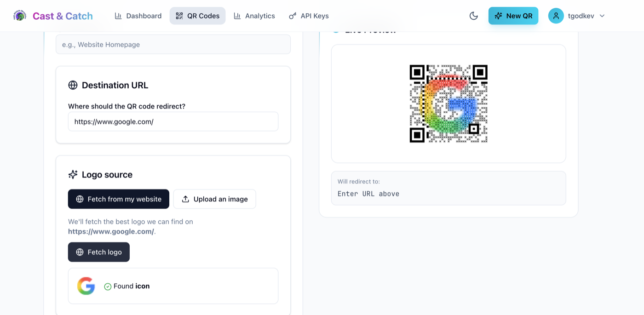This screenshot has height=315, width=644.
Task: Focus the Website Homepage name field
Action: 173,45
